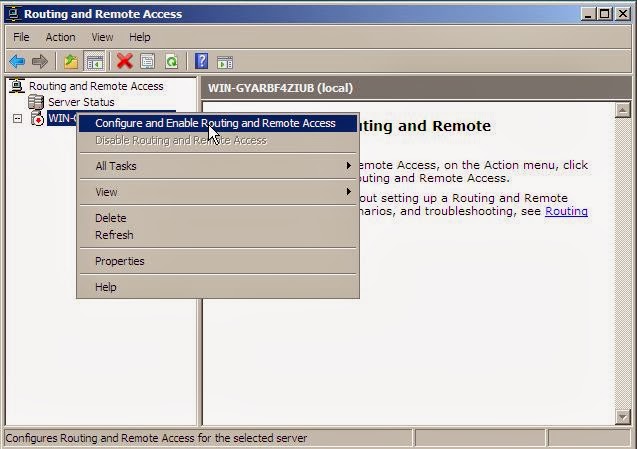Toggle the Show/Hide Action Pane icon

(225, 62)
